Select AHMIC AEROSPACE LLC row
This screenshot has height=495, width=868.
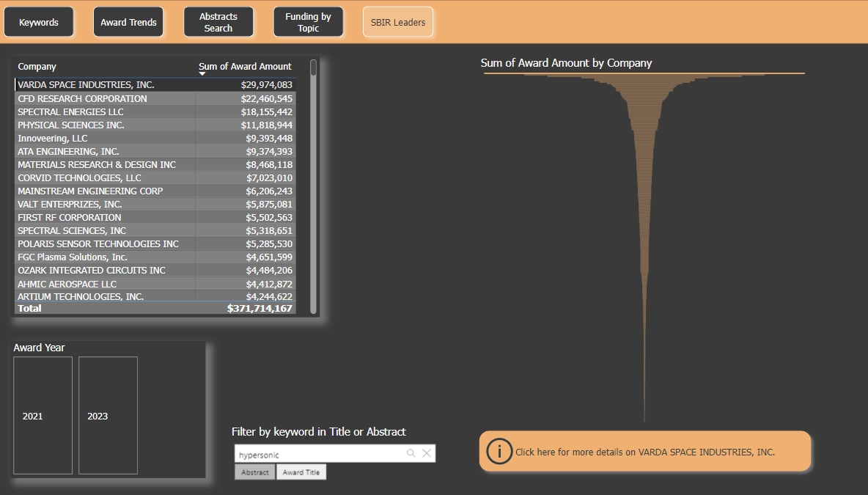(x=155, y=284)
